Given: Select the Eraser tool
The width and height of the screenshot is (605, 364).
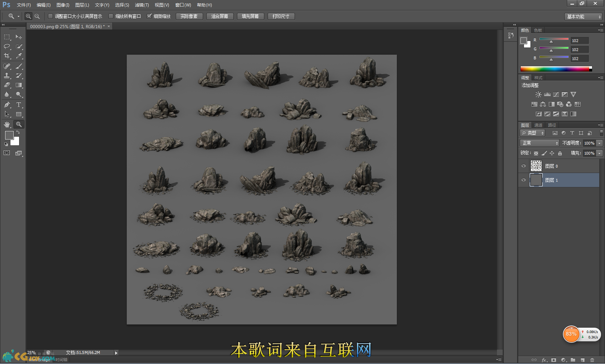Looking at the screenshot, I should [7, 85].
